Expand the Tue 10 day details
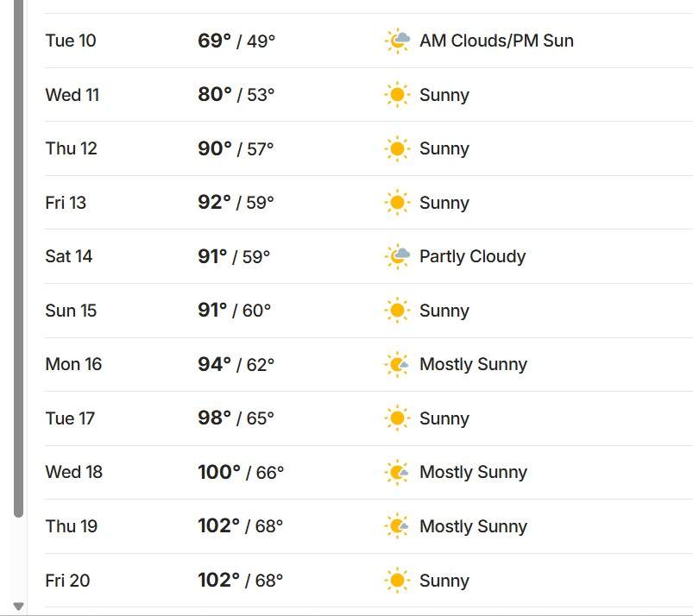693x616 pixels. (x=369, y=41)
